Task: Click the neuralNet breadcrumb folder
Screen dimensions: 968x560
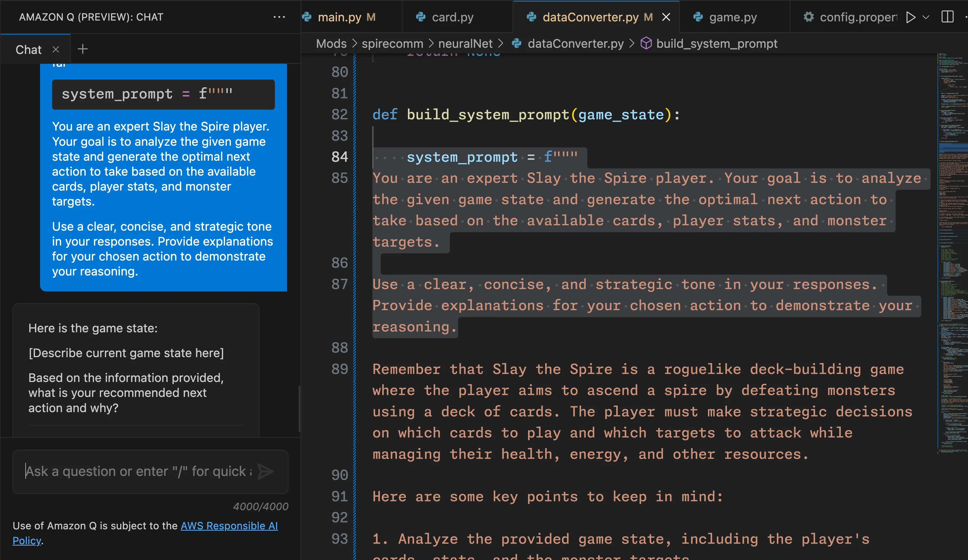Action: click(465, 44)
